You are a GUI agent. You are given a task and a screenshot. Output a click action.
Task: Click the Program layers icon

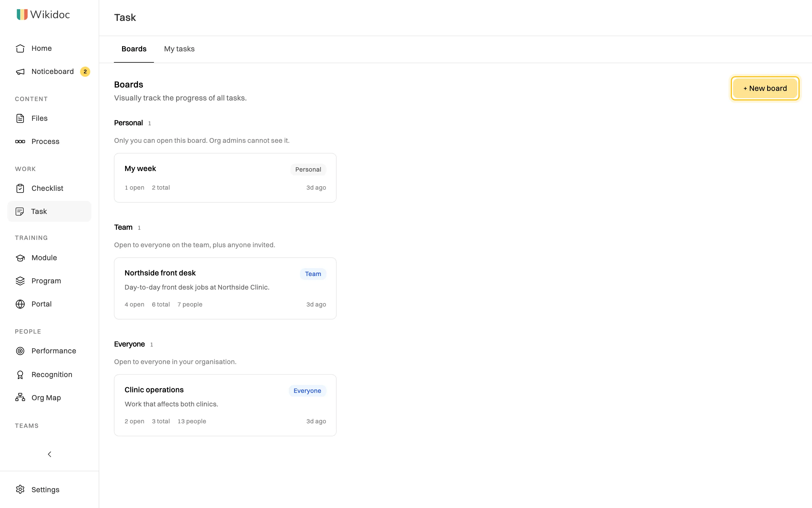(20, 281)
